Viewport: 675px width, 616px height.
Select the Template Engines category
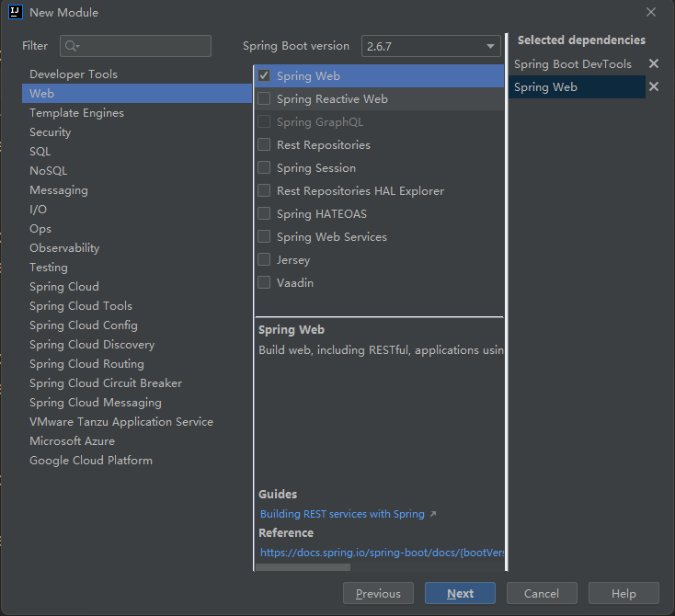(x=137, y=113)
